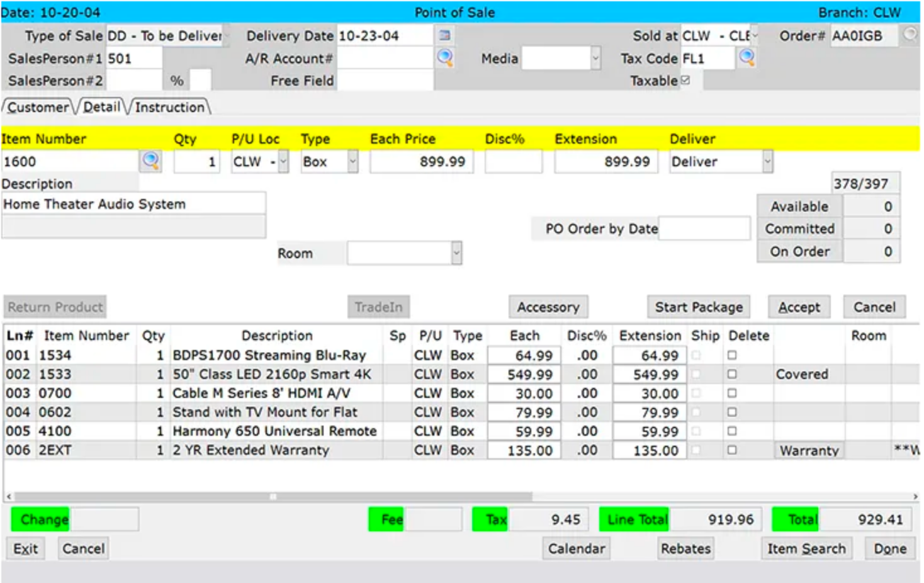Screen dimensions: 924x583
Task: Open the Delivery Date calendar picker icon
Action: point(444,35)
